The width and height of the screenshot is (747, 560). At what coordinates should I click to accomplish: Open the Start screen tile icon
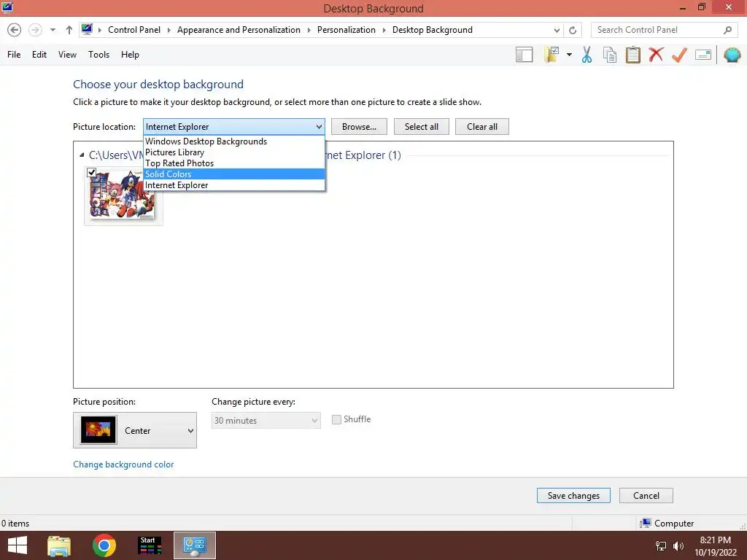(150, 545)
